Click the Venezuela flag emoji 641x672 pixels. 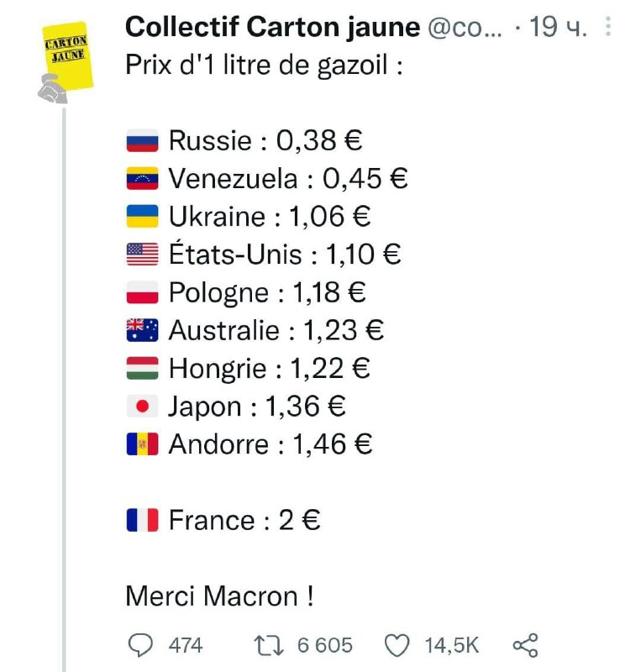coord(142,178)
